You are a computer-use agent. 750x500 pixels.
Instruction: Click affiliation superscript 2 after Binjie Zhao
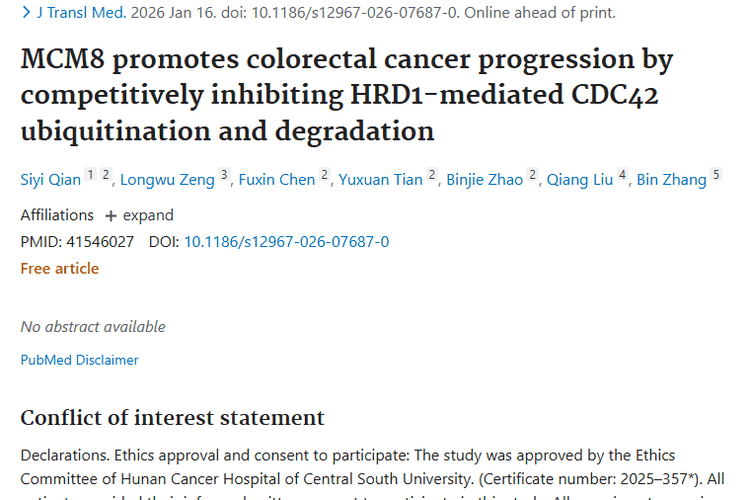click(x=533, y=176)
